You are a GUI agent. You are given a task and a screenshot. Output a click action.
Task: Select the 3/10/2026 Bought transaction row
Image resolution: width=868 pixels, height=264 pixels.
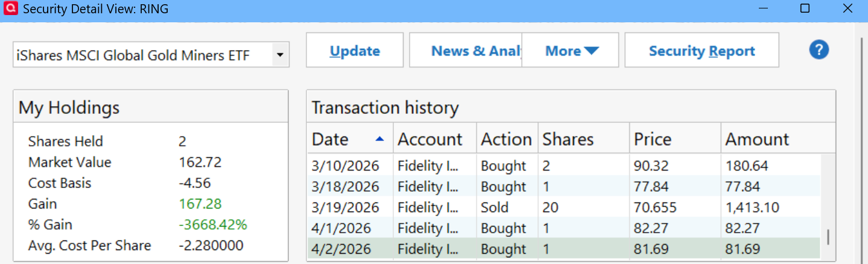pos(563,166)
